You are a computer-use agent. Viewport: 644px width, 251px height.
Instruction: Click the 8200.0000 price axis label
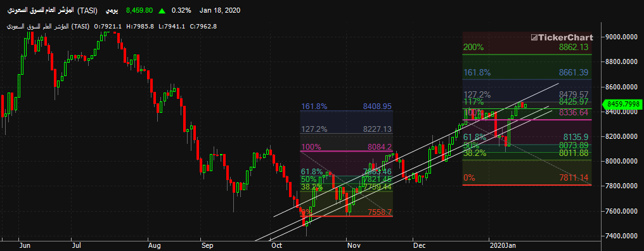click(x=622, y=136)
